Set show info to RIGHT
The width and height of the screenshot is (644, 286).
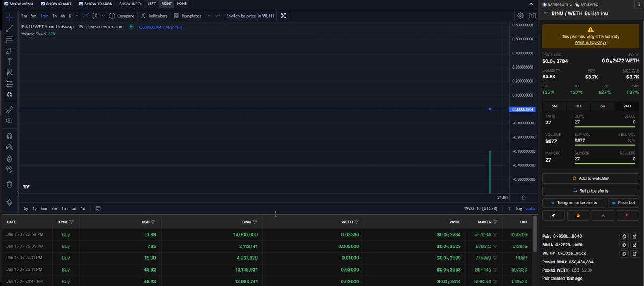(166, 4)
